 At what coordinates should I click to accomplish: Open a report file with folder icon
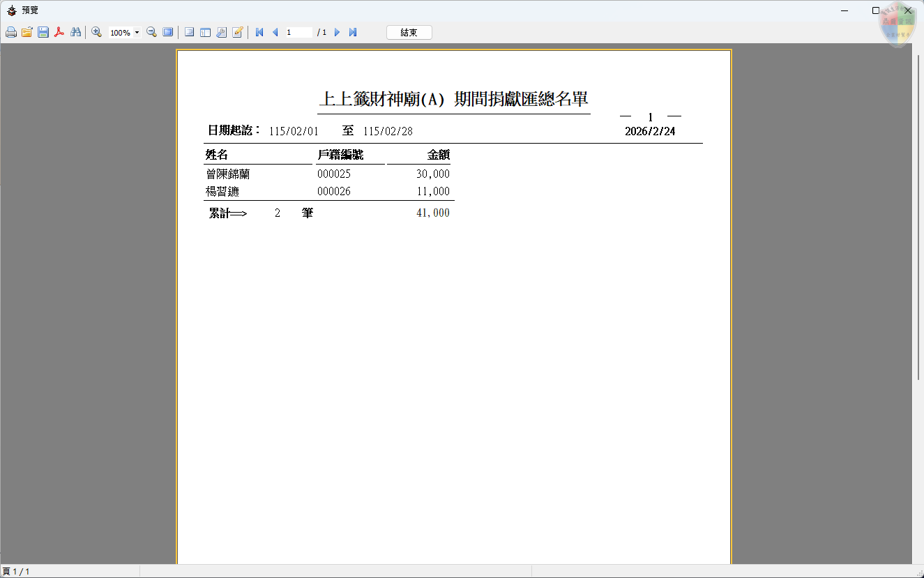tap(27, 33)
